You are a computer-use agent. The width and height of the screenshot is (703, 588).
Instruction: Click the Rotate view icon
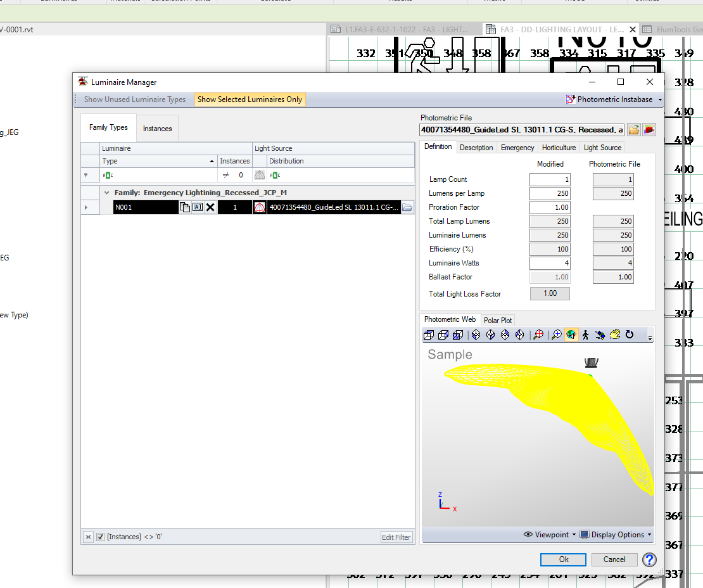630,335
